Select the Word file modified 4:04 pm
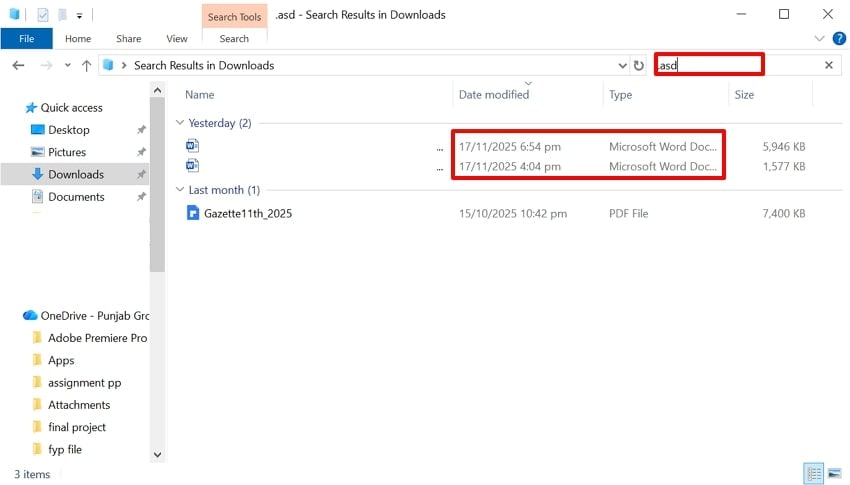The width and height of the screenshot is (850, 485). [x=192, y=165]
